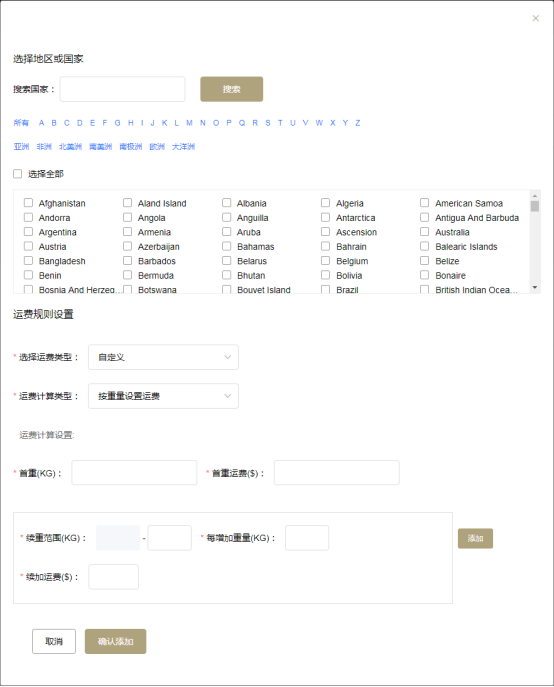Click the 每增加重量(KG) input field
Viewport: 554px width, 687px height.
click(x=307, y=538)
